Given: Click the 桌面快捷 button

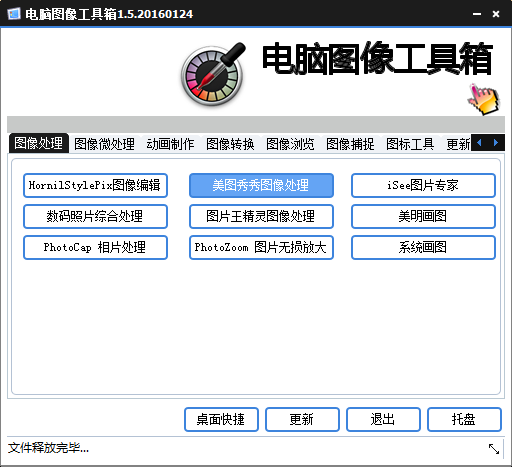Looking at the screenshot, I should pos(221,419).
